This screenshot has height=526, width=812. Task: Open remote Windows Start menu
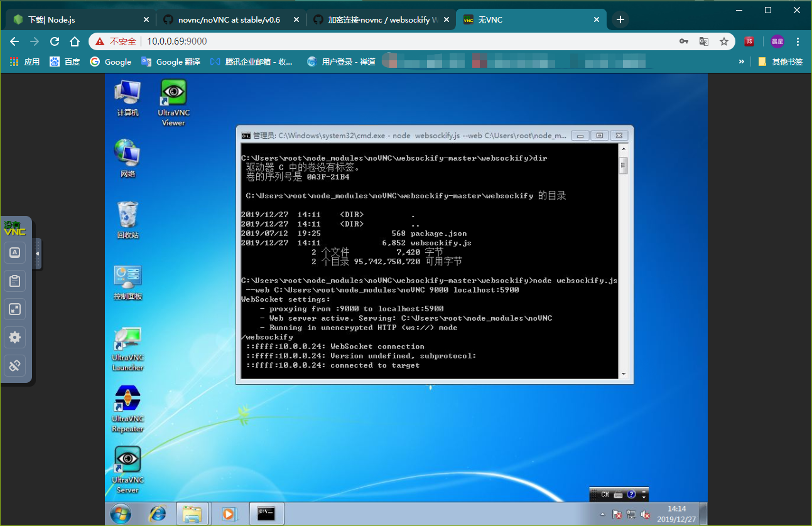tap(121, 514)
